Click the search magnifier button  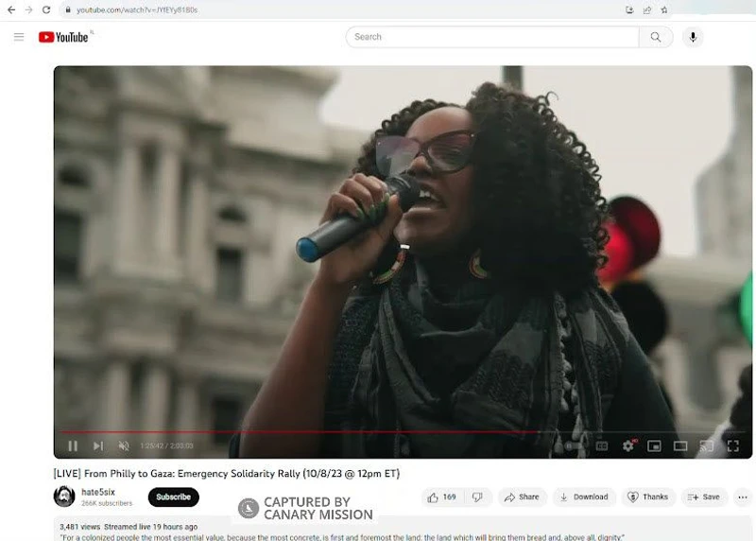pos(656,37)
